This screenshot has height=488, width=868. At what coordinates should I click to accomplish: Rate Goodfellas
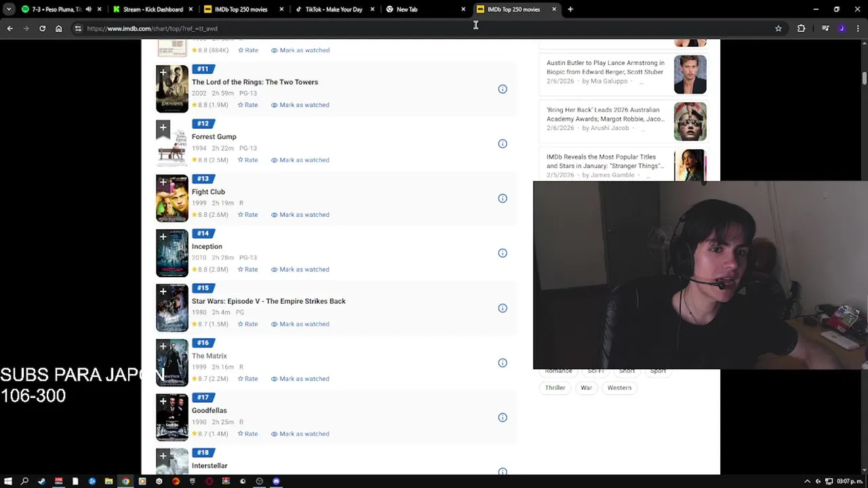click(x=248, y=434)
